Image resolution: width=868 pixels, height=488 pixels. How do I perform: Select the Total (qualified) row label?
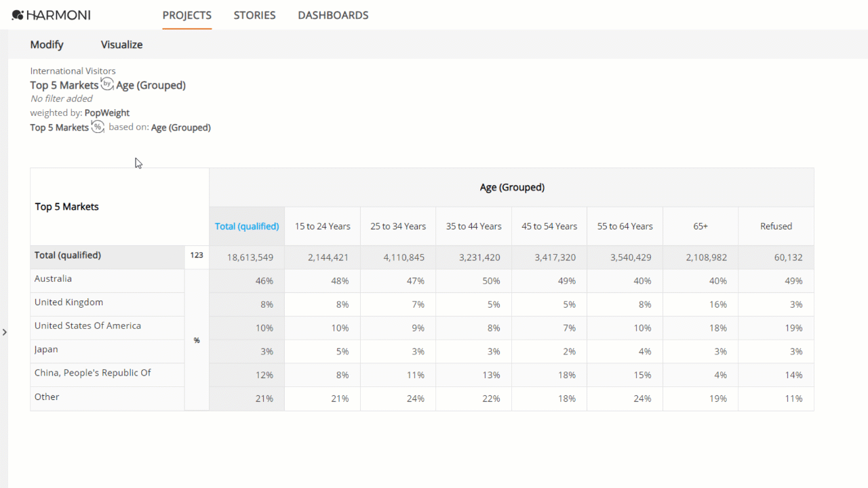tap(107, 256)
